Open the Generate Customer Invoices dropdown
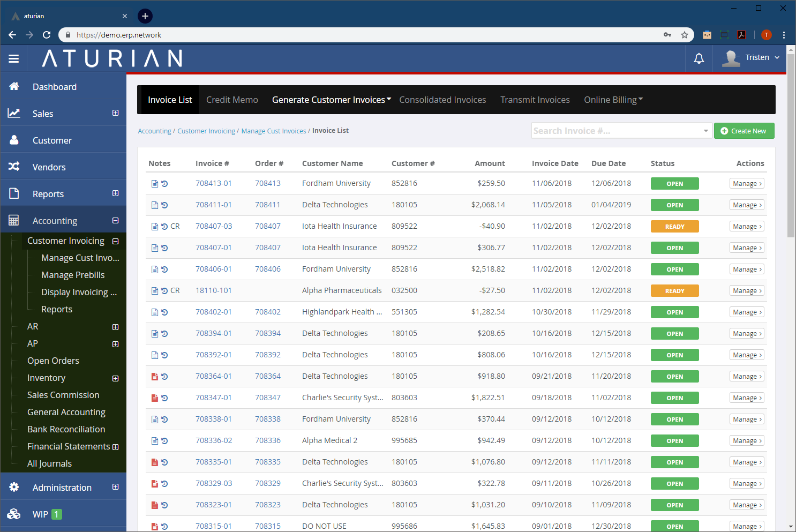 (331, 100)
